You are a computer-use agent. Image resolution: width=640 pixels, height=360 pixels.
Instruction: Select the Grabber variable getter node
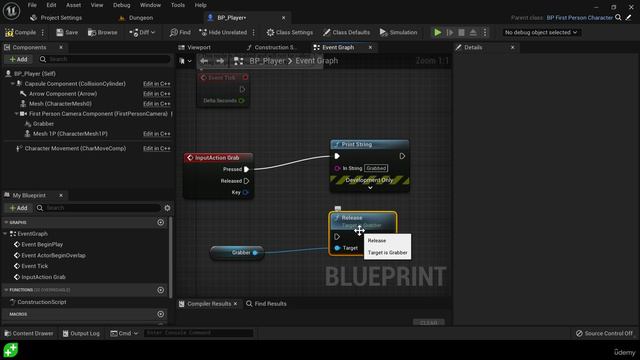point(237,253)
